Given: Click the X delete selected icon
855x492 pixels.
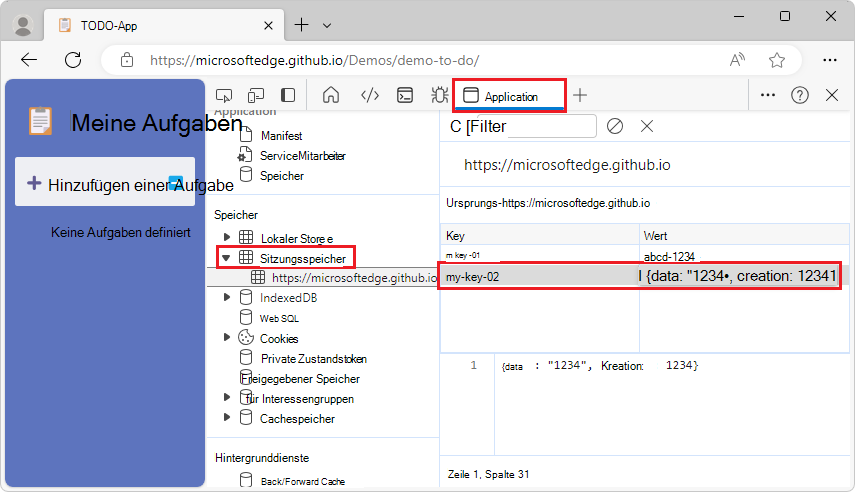Looking at the screenshot, I should click(647, 126).
